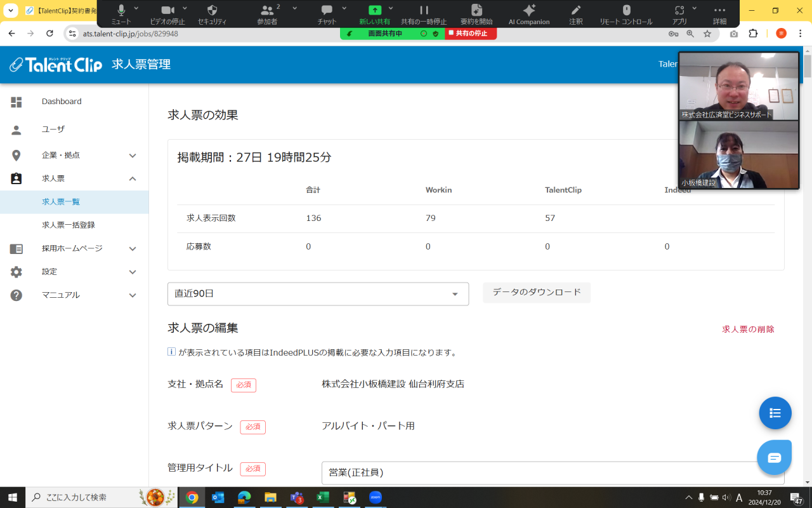This screenshot has height=508, width=812.
Task: Expand the 企業・拠点 sidebar section
Action: [x=74, y=156]
